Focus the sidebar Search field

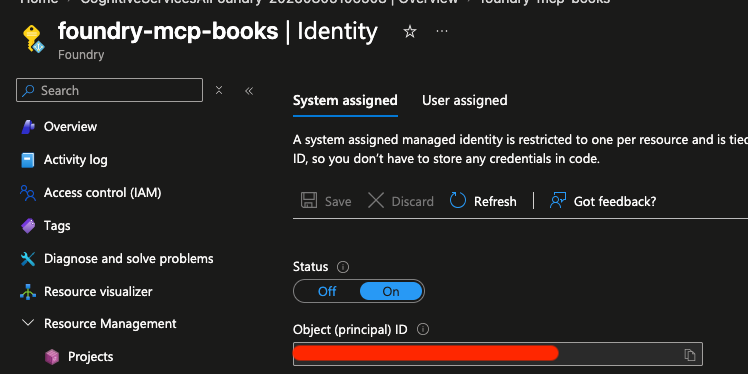[x=109, y=90]
